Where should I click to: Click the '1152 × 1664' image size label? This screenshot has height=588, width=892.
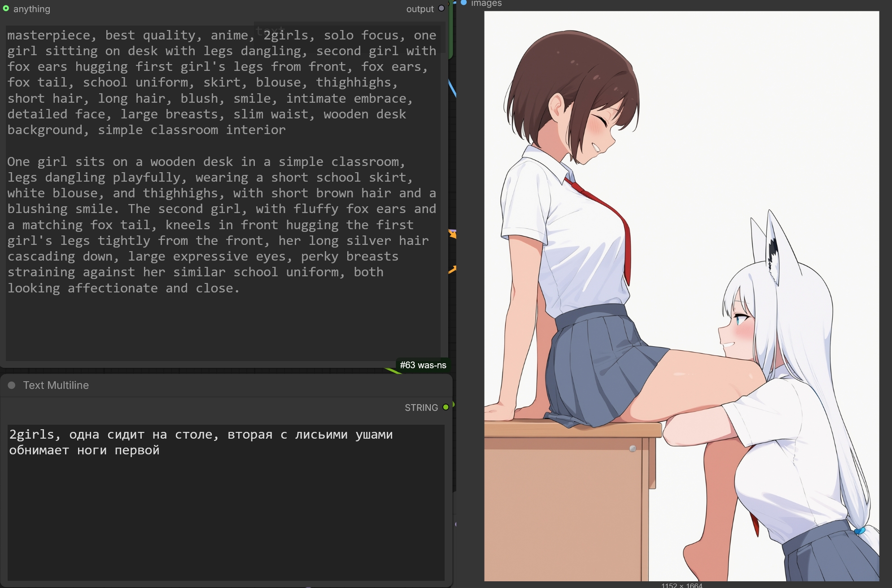(681, 585)
